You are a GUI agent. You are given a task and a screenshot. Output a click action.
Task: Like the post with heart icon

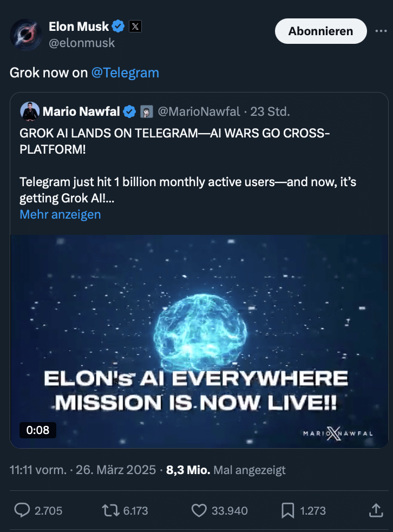200,510
